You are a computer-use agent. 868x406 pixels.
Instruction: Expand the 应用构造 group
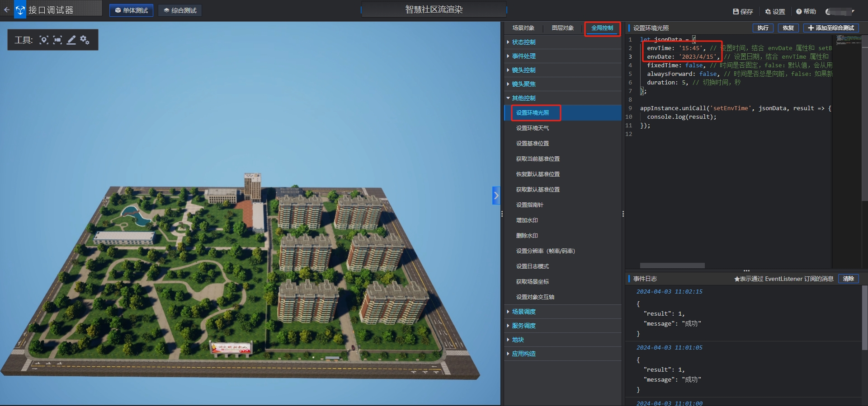pos(563,354)
